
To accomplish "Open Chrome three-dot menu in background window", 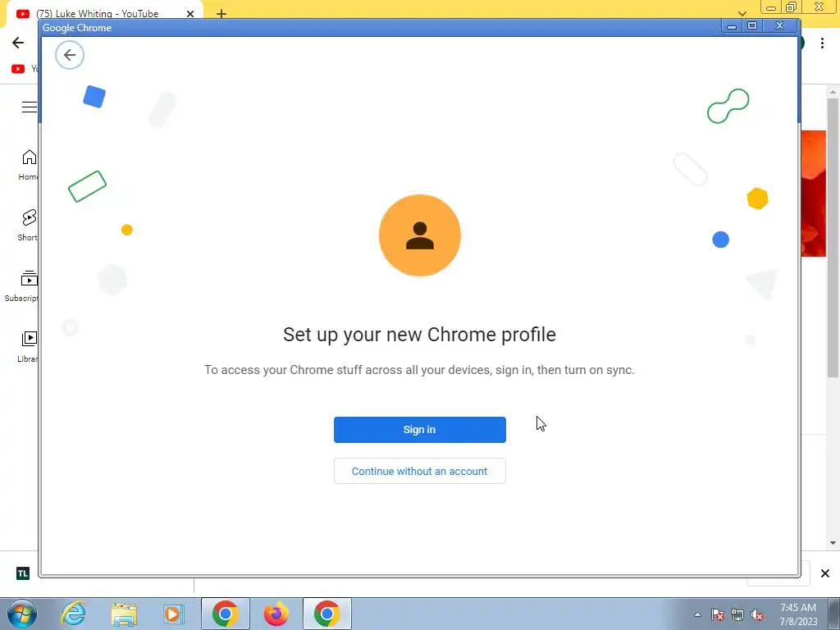I will [x=822, y=43].
